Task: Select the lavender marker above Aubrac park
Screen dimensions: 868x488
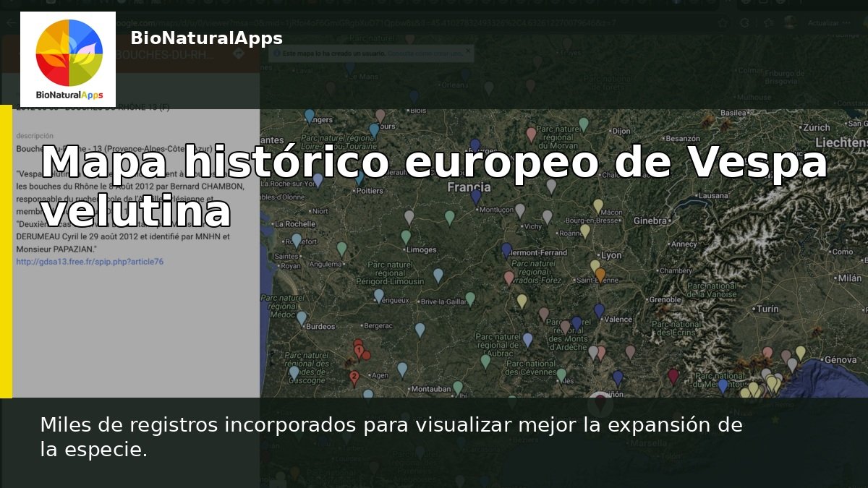Action: [528, 339]
